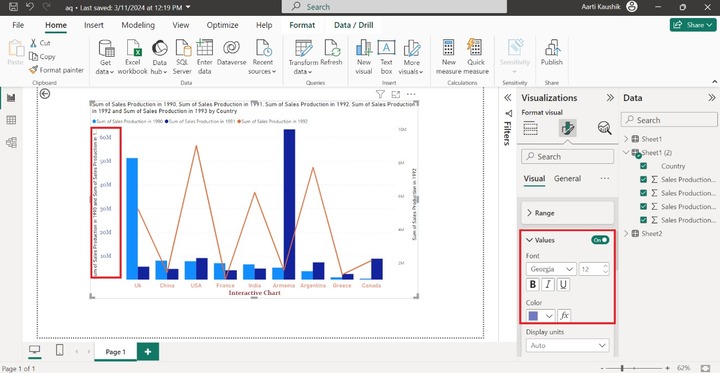Click the focus mode icon above chart
Viewport: 720px width, 373px height.
tap(395, 94)
